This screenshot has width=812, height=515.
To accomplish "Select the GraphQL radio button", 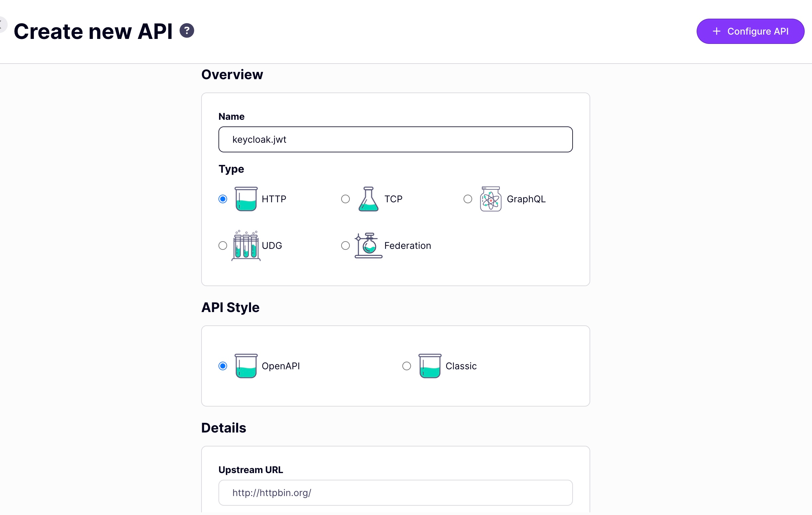I will (468, 199).
